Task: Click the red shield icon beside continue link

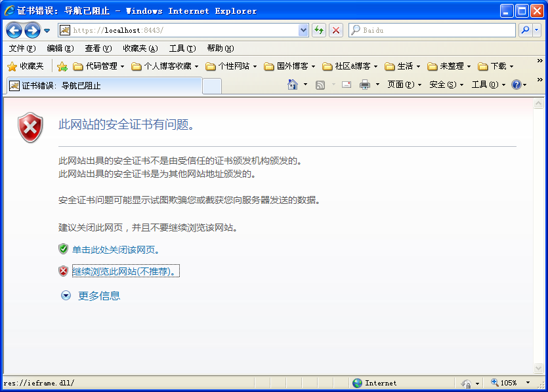Action: [x=63, y=271]
